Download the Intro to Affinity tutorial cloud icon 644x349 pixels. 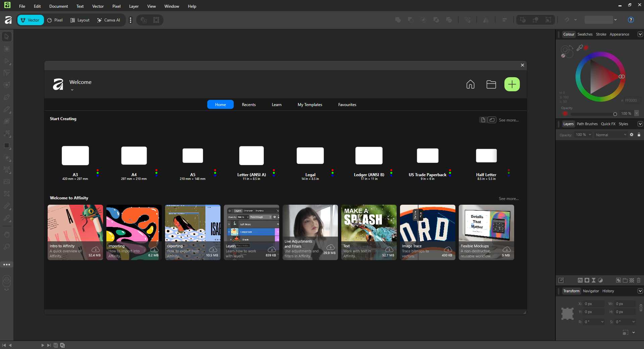tap(96, 249)
